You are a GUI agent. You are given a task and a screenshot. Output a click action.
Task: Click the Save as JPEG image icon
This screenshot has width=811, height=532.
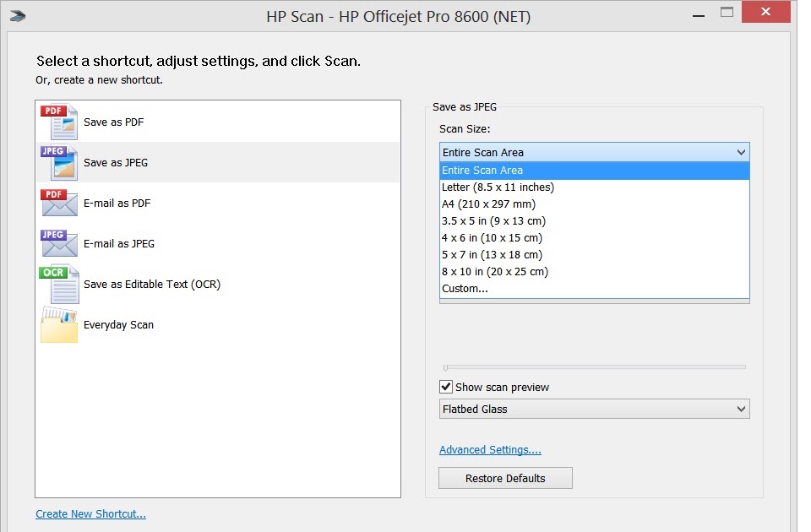(x=59, y=162)
